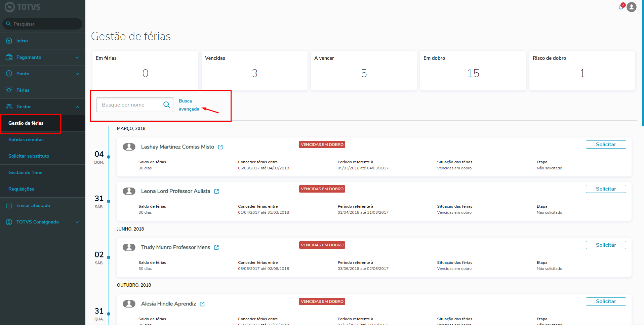The width and height of the screenshot is (644, 325).
Task: Collapse the Gestor menu chevron
Action: pyautogui.click(x=77, y=107)
